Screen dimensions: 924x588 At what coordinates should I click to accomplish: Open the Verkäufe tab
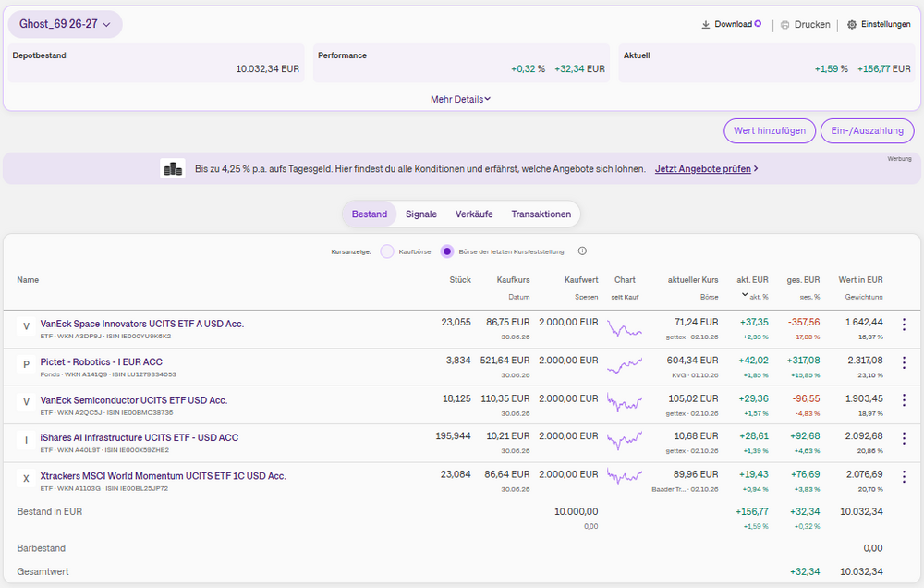pyautogui.click(x=474, y=214)
